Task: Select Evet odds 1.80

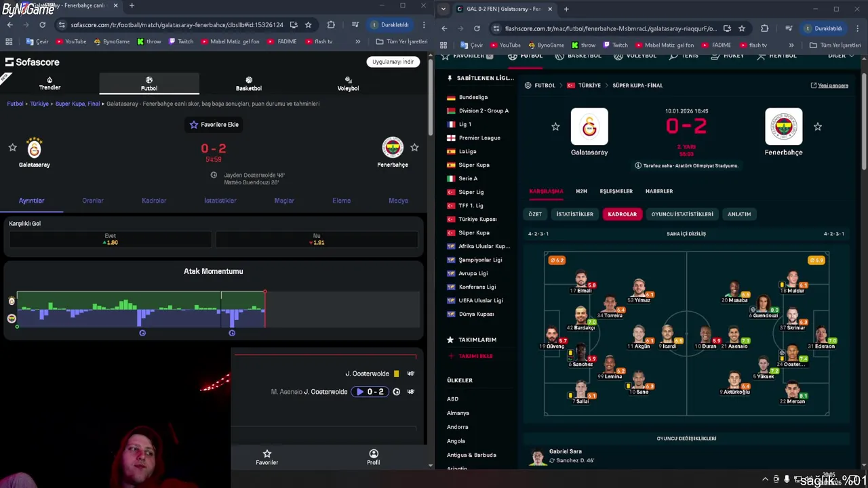Action: click(x=110, y=239)
